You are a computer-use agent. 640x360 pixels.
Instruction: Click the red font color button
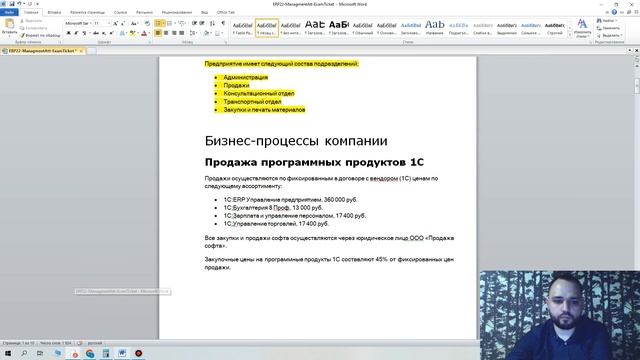point(144,33)
